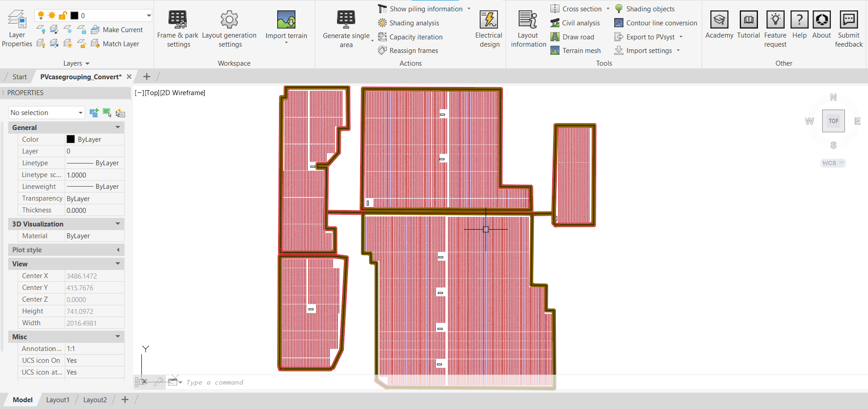868x409 pixels.
Task: Toggle the layer lock icon
Action: (x=63, y=15)
